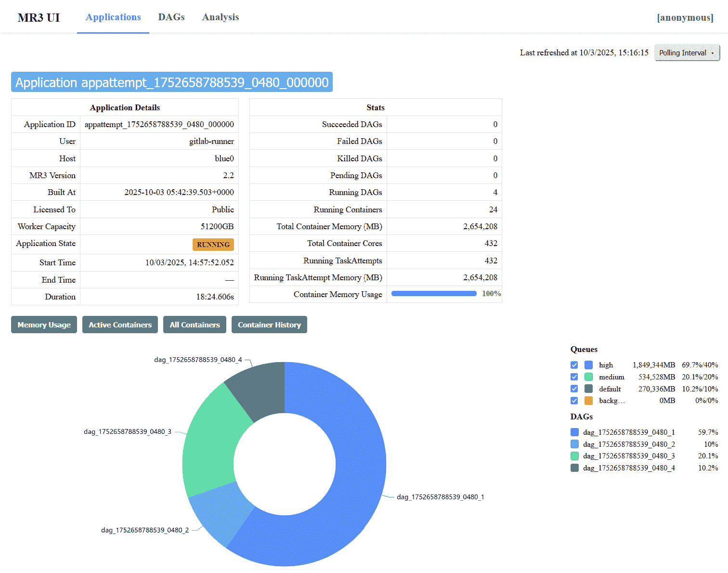
Task: Click the Container Memory Usage progress bar
Action: pyautogui.click(x=434, y=294)
